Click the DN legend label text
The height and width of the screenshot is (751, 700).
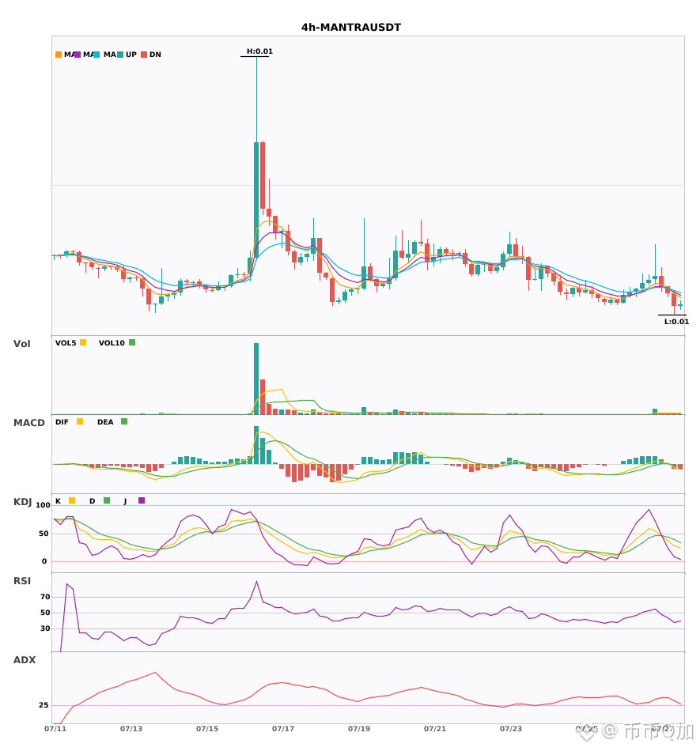(155, 55)
